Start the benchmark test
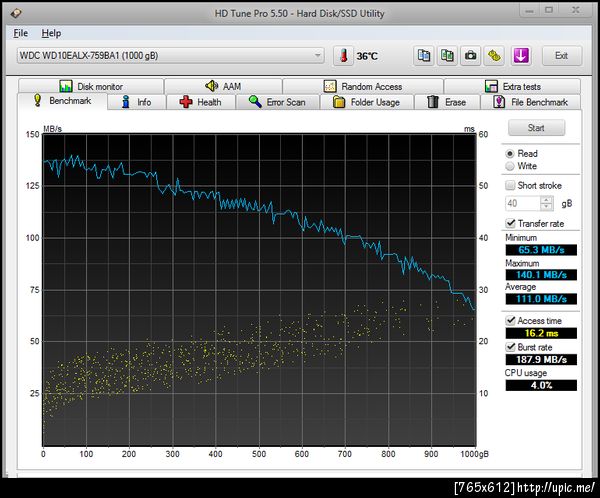Viewport: 600px width, 498px height. pyautogui.click(x=536, y=128)
